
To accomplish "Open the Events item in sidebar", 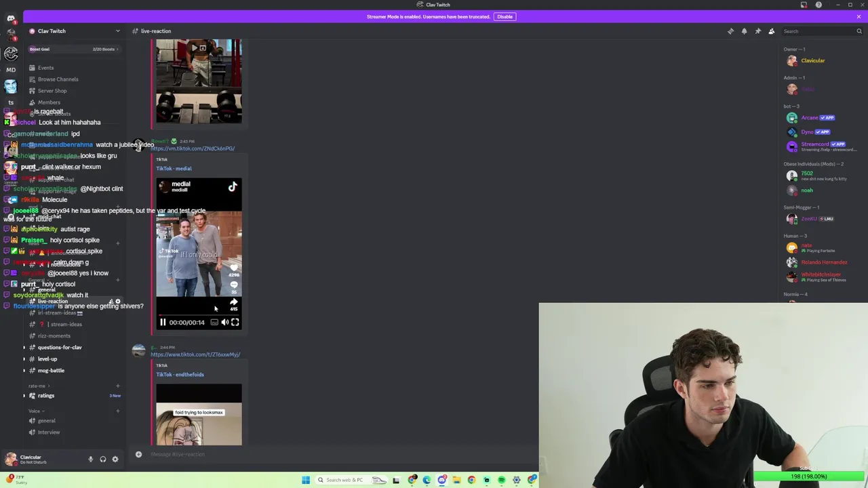I will [x=45, y=68].
